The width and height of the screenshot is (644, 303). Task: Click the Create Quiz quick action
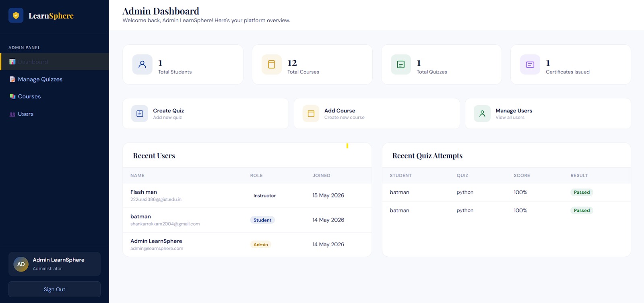click(x=206, y=114)
